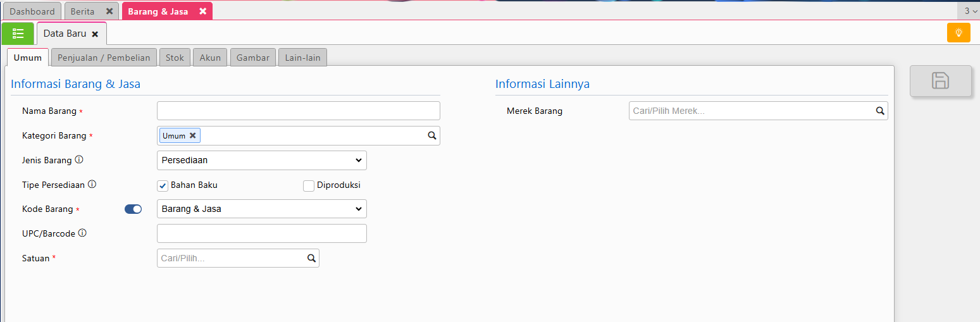Viewport: 980px width, 322px height.
Task: Close the Berita tab
Action: (x=109, y=11)
